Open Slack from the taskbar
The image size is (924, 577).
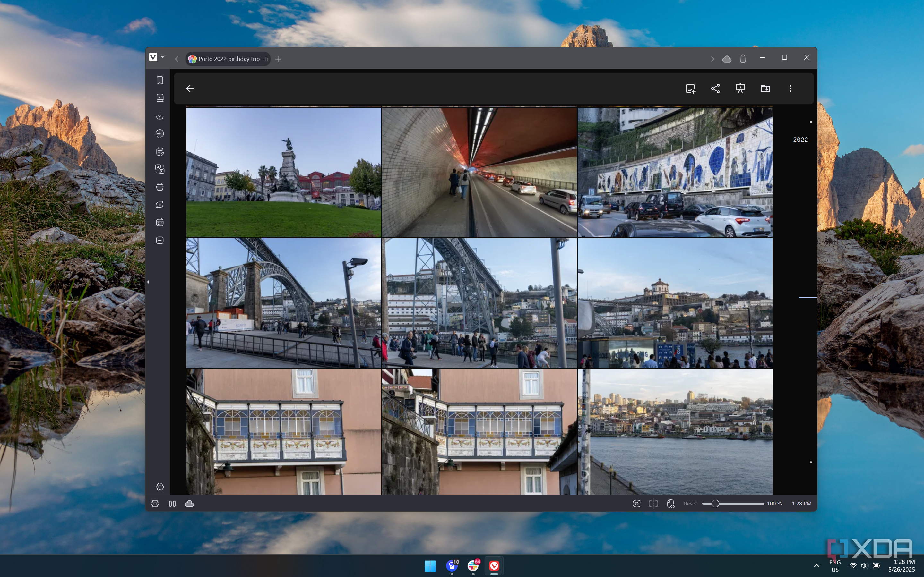(473, 566)
